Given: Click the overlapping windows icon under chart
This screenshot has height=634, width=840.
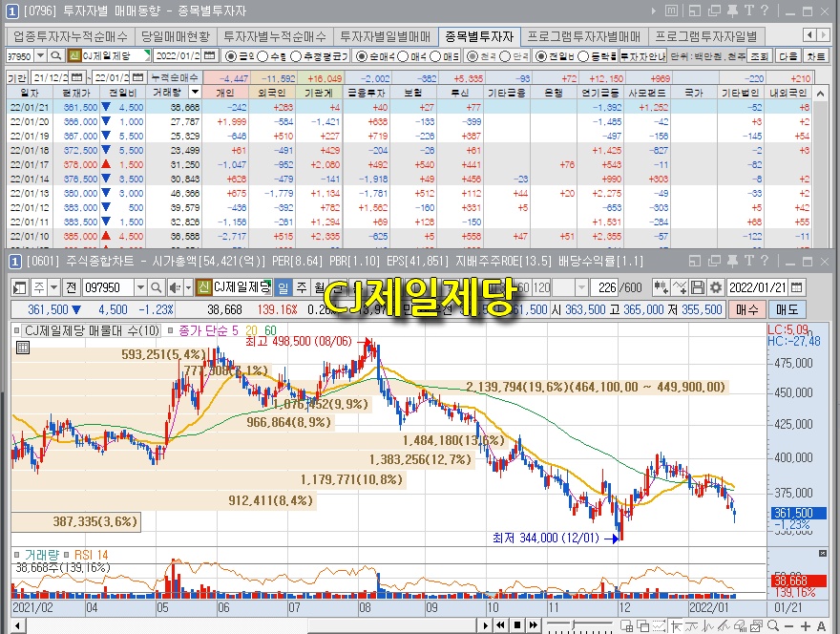Looking at the screenshot, I should (641, 625).
